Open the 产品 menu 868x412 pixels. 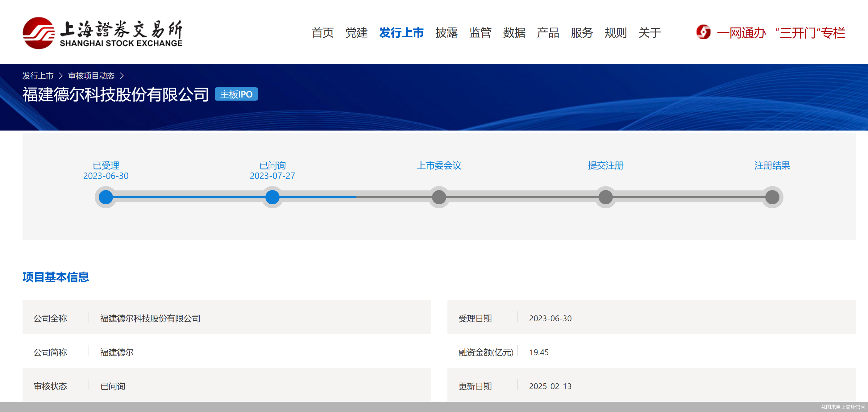tap(548, 33)
